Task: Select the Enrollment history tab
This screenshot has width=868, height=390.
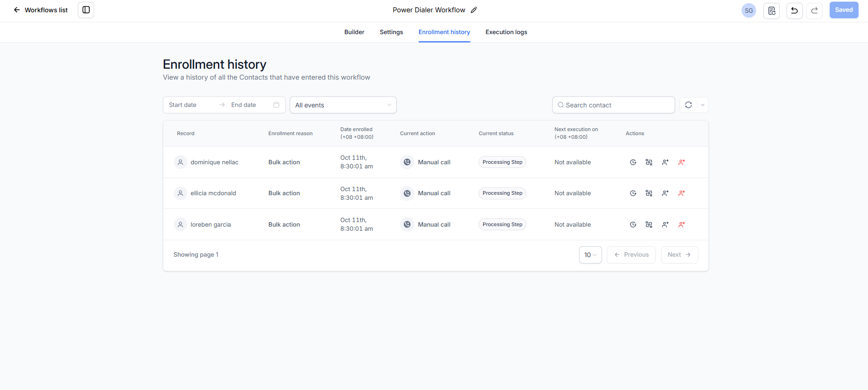Action: (x=444, y=32)
